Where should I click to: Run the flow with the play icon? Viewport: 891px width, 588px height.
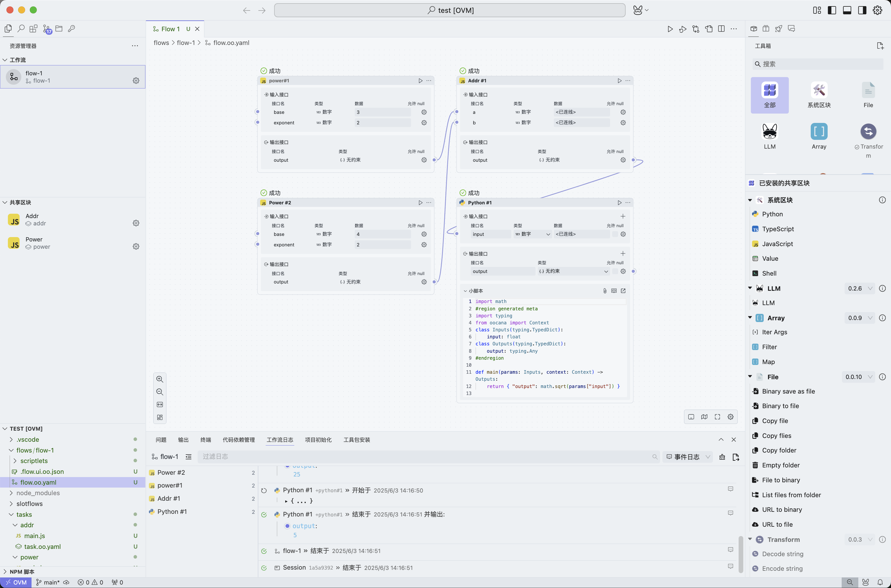pyautogui.click(x=670, y=29)
